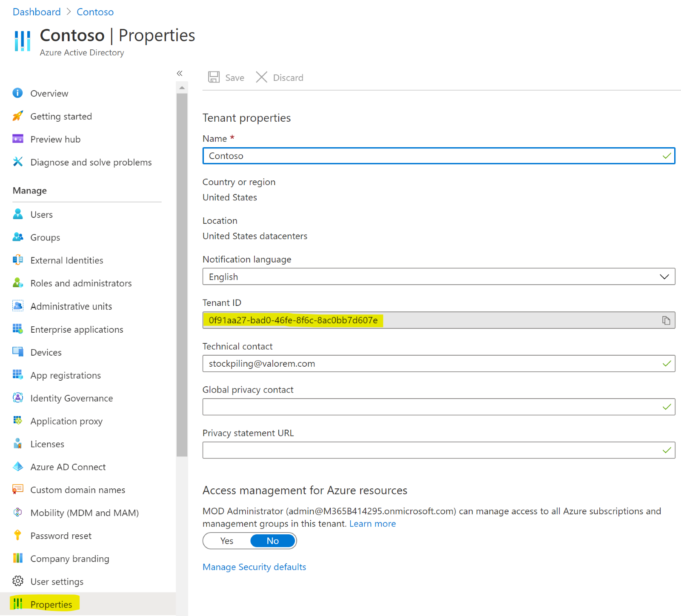Open the Notification language dropdown
This screenshot has height=616, width=681.
click(x=439, y=277)
